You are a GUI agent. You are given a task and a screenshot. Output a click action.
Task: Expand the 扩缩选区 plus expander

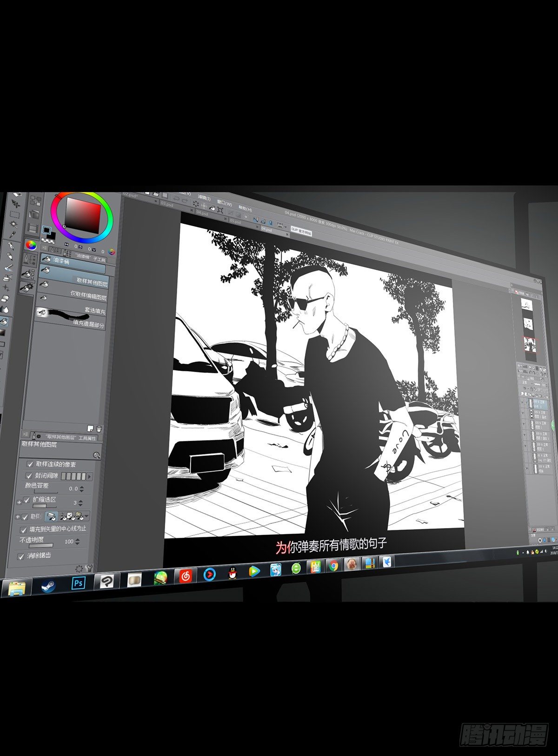coord(19,502)
